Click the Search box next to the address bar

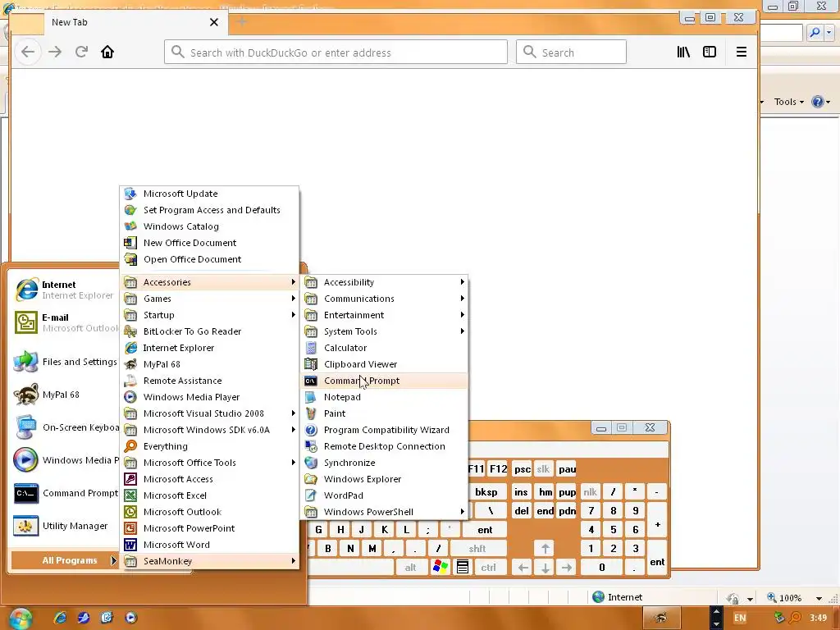coord(571,52)
